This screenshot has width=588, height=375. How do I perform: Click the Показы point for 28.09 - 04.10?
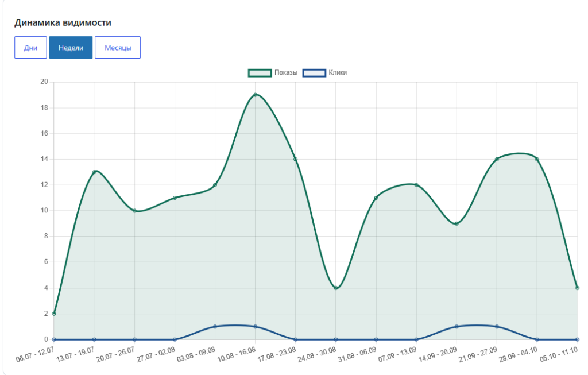537,160
